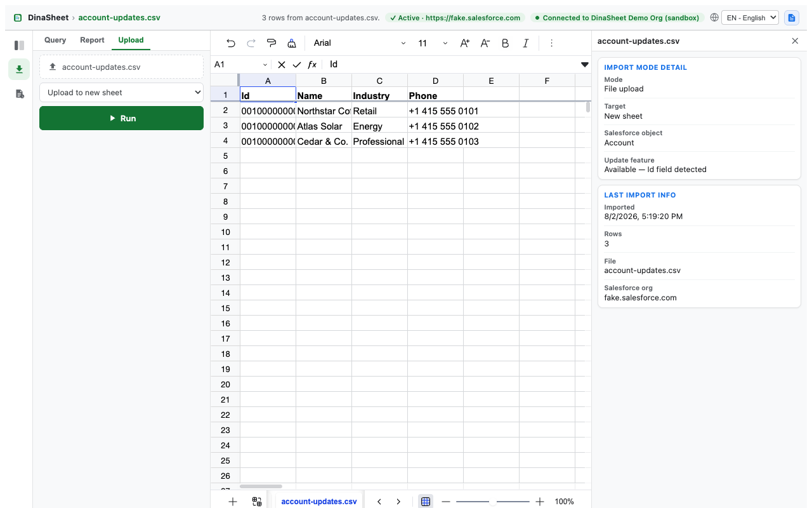Select column D header
Screen dimensions: 812x508
click(x=435, y=81)
